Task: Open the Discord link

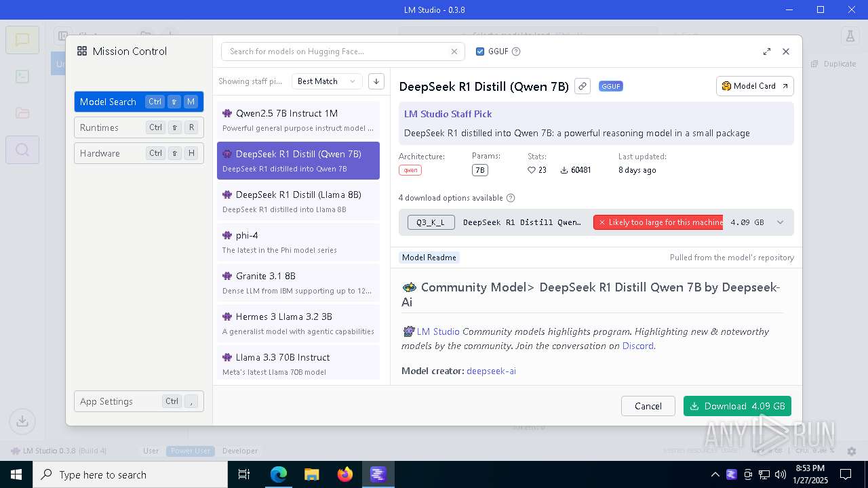Action: [637, 346]
